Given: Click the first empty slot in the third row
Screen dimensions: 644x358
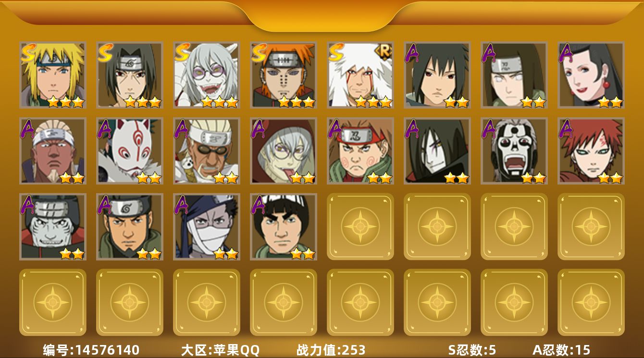Looking at the screenshot, I should coord(360,227).
